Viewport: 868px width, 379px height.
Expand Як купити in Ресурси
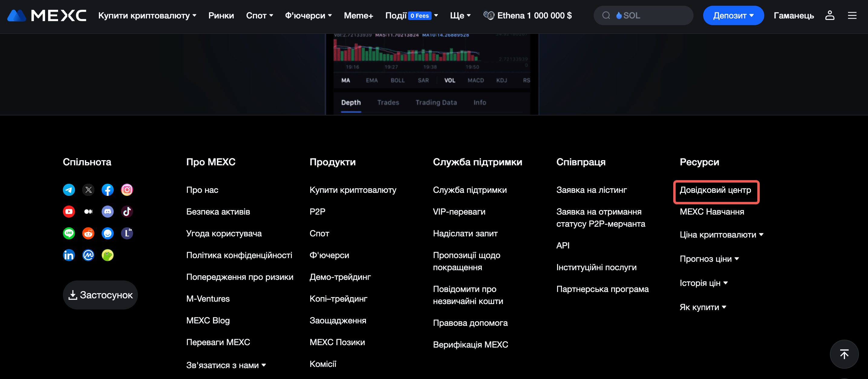click(703, 307)
